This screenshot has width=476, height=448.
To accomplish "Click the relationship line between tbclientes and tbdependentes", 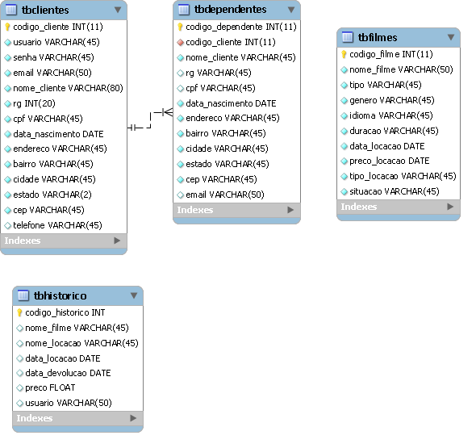I will [x=150, y=120].
